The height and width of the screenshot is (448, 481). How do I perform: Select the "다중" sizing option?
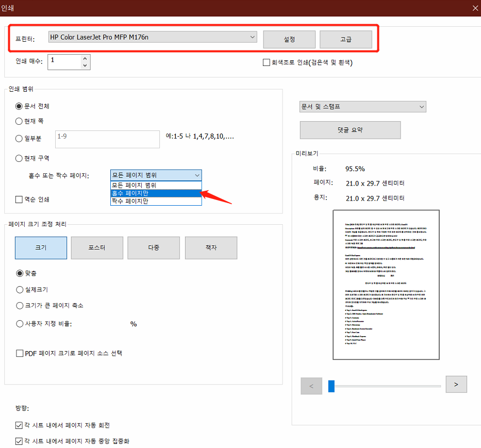coord(153,247)
